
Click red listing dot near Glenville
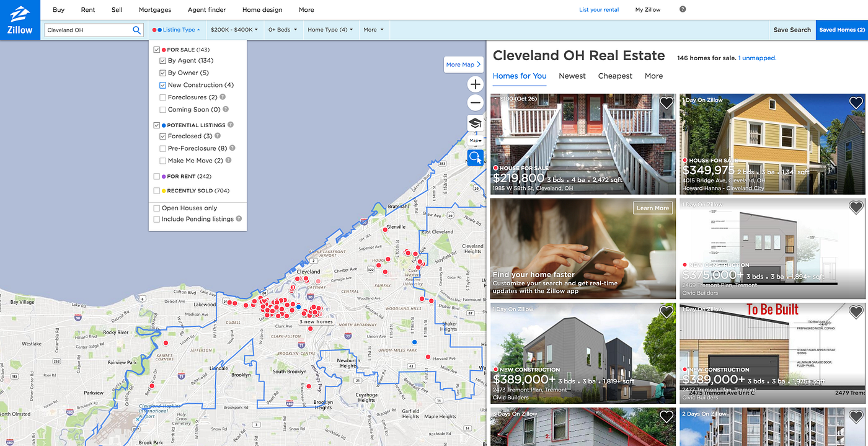point(385,229)
